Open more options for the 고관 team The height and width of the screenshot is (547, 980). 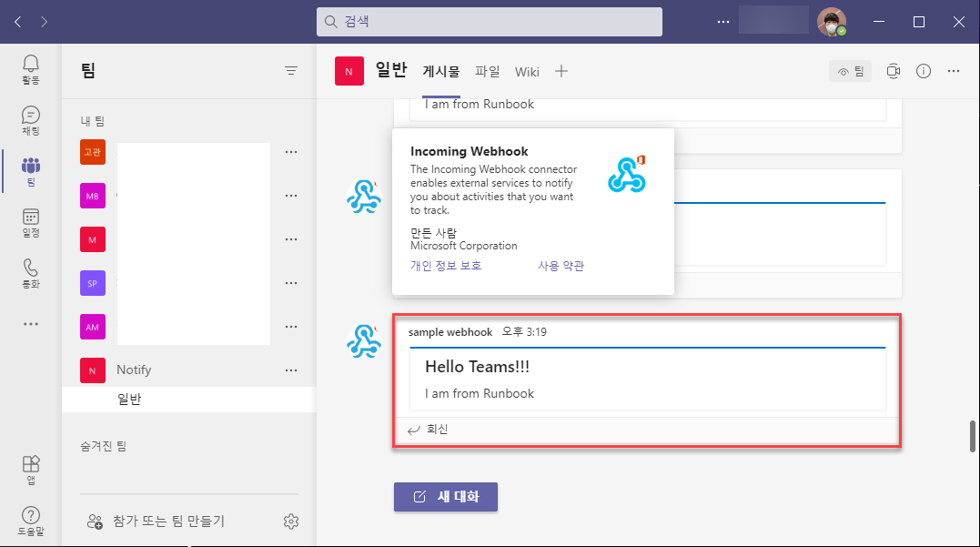click(291, 152)
